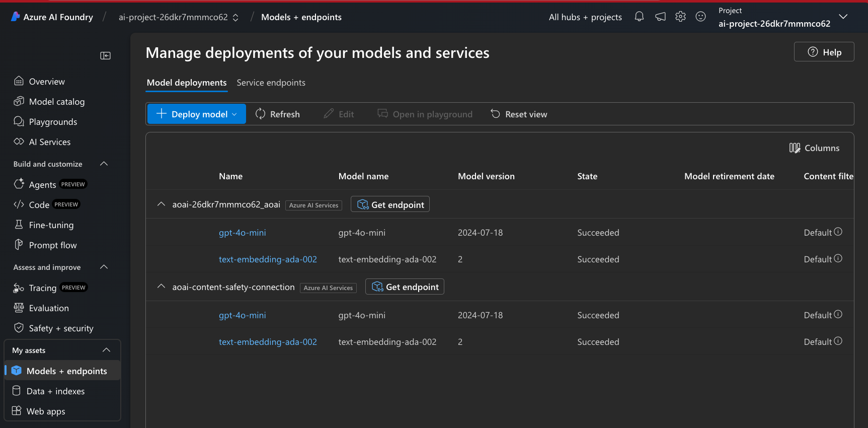Click the Model name column header

click(363, 176)
